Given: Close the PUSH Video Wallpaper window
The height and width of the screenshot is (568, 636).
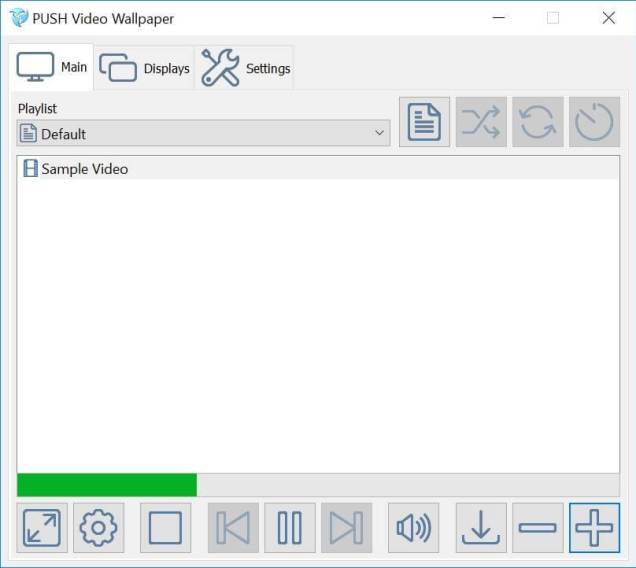Looking at the screenshot, I should 608,18.
